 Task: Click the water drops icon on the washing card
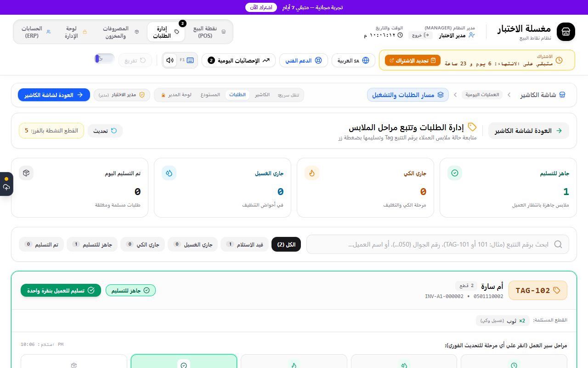(x=169, y=173)
